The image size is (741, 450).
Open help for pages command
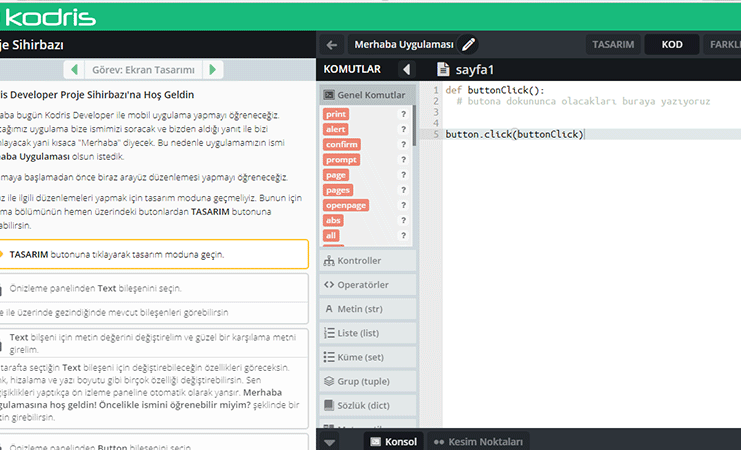point(404,190)
